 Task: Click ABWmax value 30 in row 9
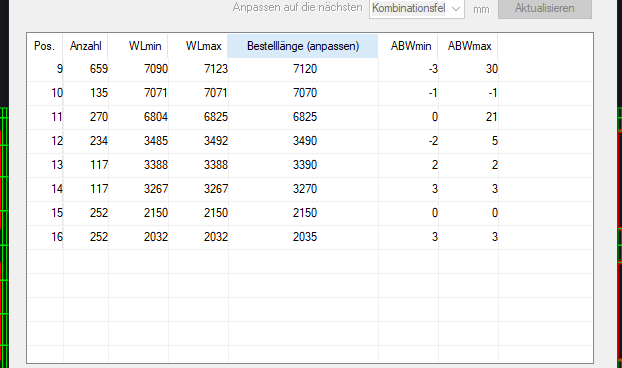[x=468, y=69]
